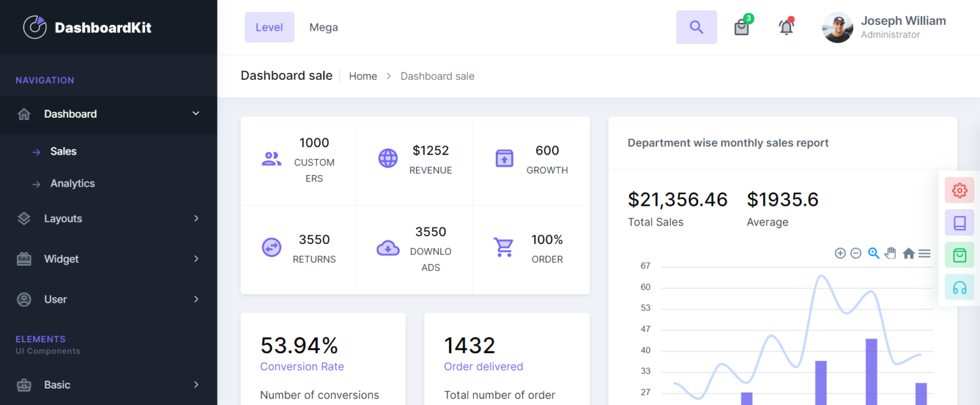Activate selection zoom on the chart

pyautogui.click(x=873, y=253)
